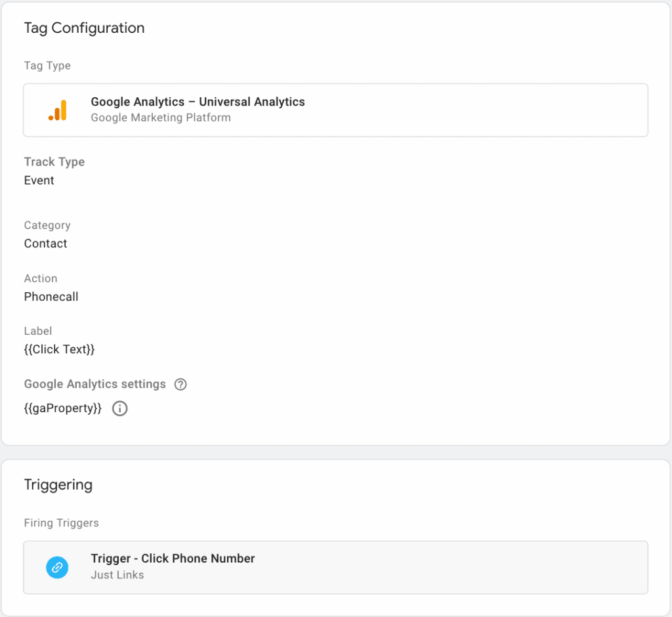
Task: Select the Category value Contact
Action: [45, 244]
